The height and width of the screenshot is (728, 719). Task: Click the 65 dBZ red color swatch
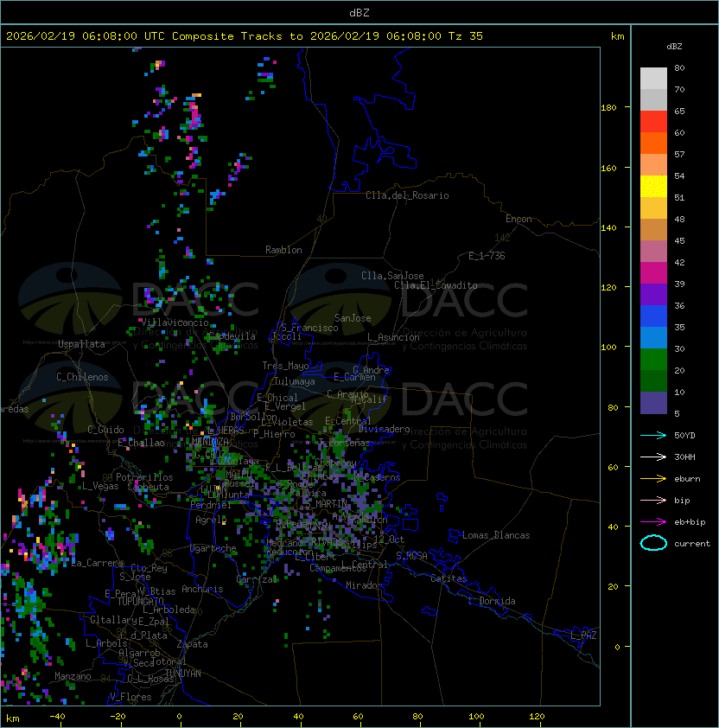(x=653, y=121)
